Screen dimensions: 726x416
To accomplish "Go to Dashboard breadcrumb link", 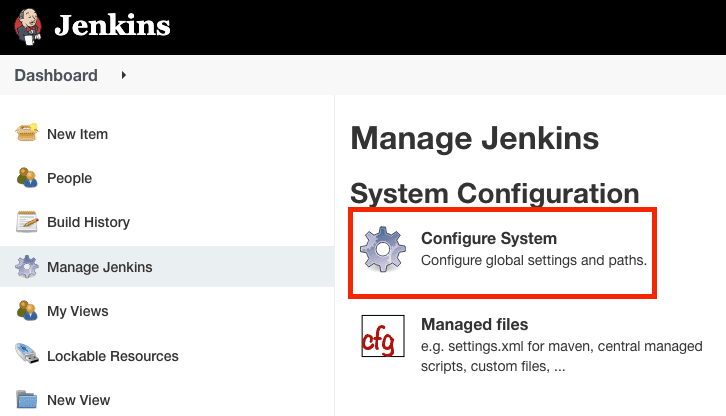I will pos(56,75).
